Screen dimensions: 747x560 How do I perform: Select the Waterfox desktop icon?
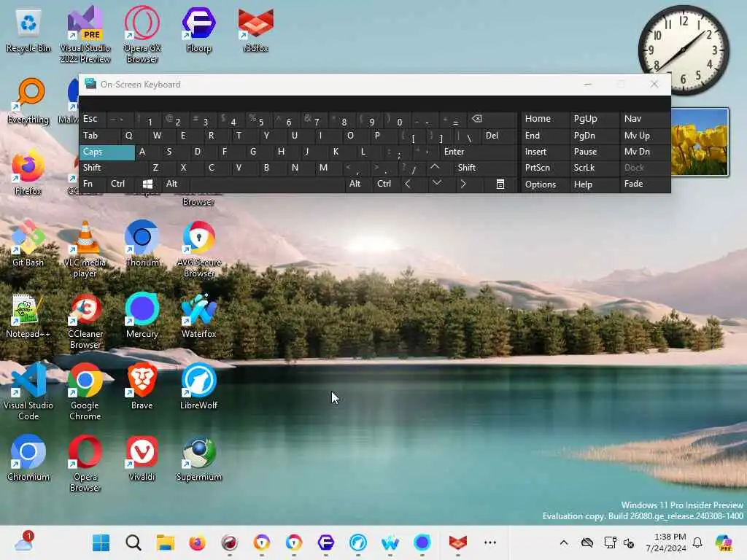pyautogui.click(x=198, y=316)
